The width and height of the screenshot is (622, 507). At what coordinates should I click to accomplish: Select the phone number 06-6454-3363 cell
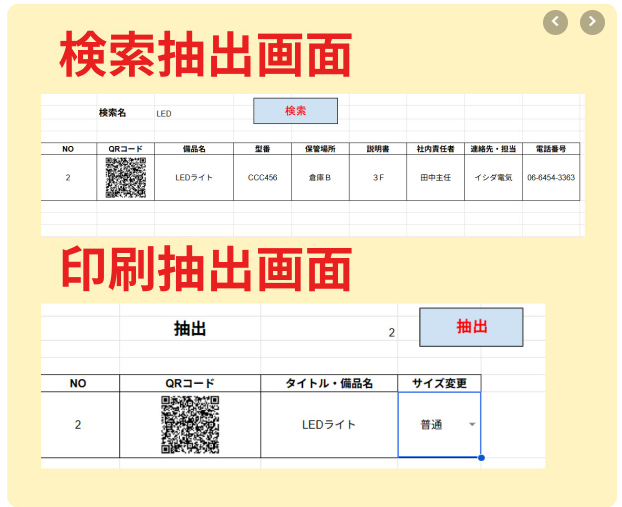click(x=551, y=177)
